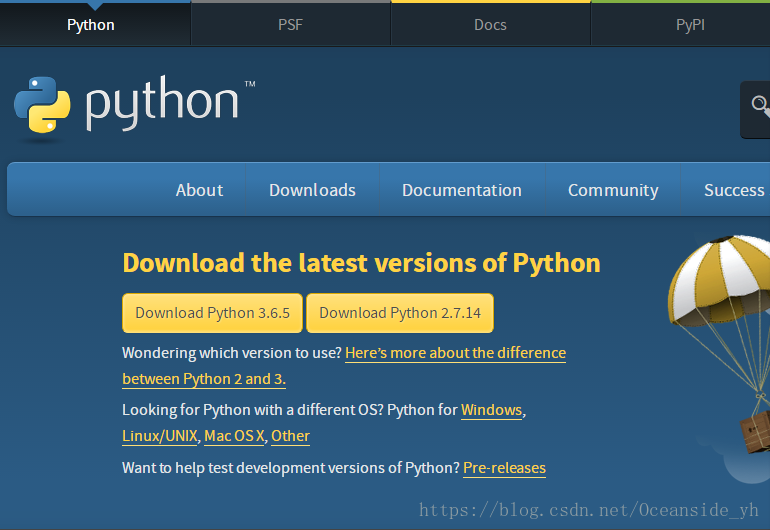Open the Windows download link
This screenshot has width=770, height=530.
tap(491, 410)
